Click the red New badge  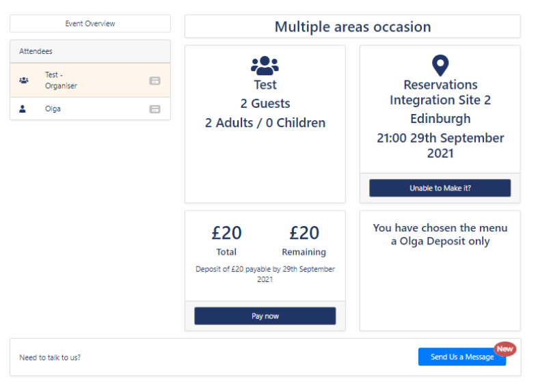click(505, 349)
